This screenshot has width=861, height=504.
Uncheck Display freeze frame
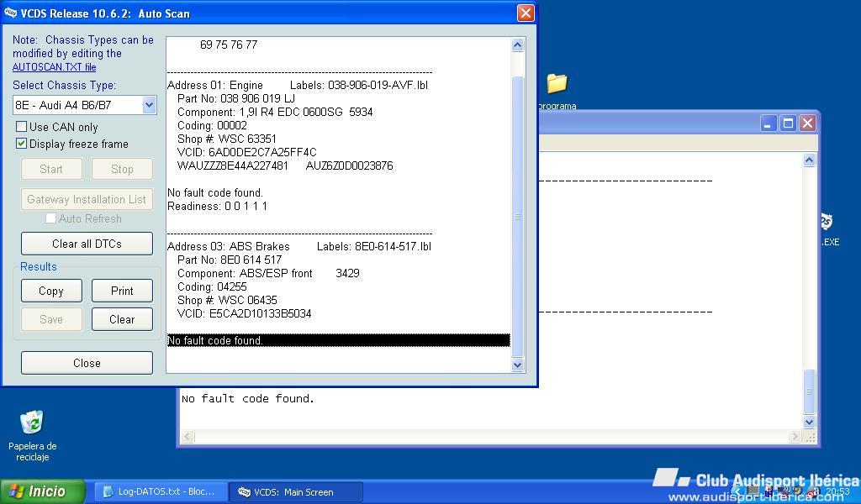[21, 144]
